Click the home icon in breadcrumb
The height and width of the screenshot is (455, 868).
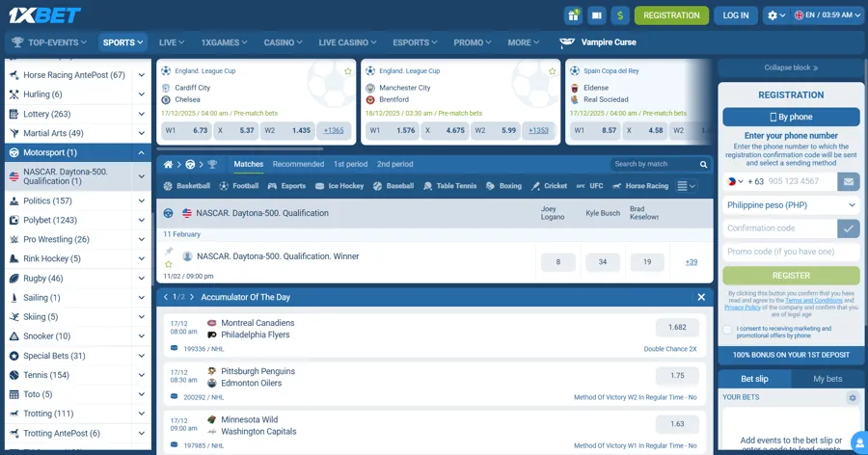tap(169, 165)
